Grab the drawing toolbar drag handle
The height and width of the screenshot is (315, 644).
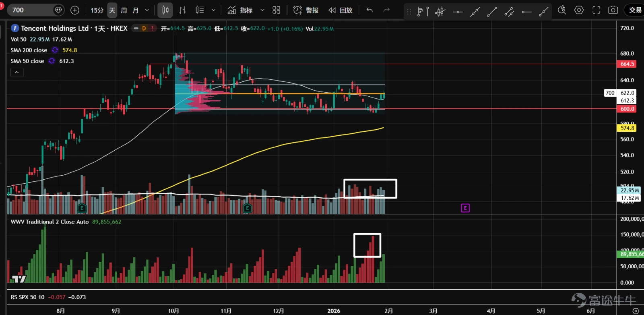tap(409, 12)
